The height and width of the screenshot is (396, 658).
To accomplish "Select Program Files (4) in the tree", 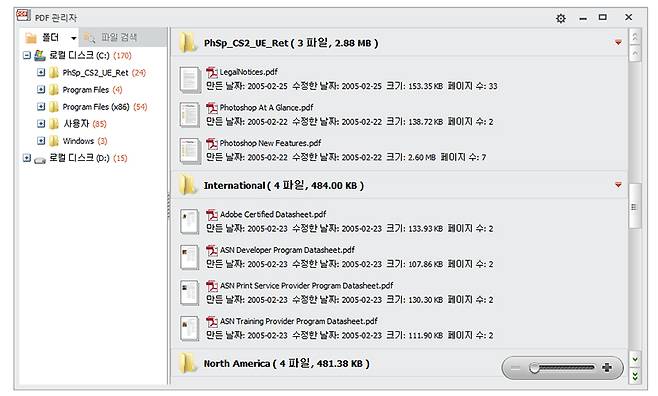I will pos(92,90).
